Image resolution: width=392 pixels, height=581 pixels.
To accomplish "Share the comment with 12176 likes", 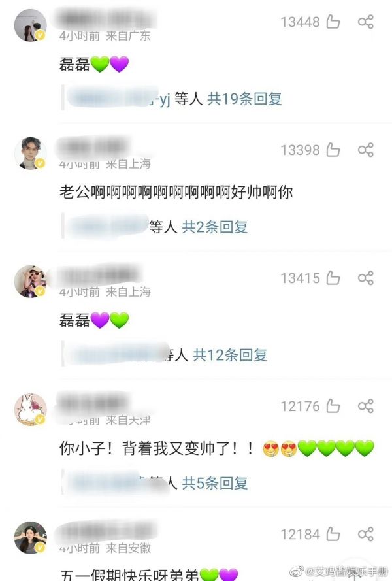I will coord(366,407).
